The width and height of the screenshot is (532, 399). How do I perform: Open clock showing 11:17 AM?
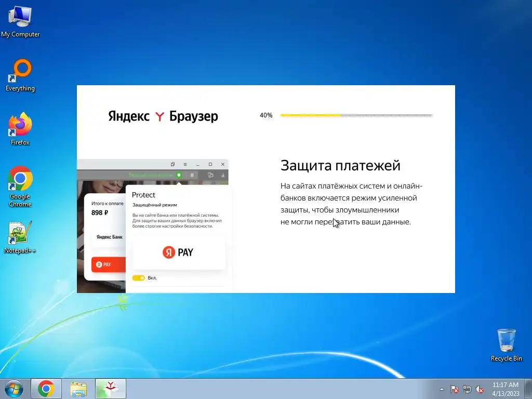tap(506, 385)
